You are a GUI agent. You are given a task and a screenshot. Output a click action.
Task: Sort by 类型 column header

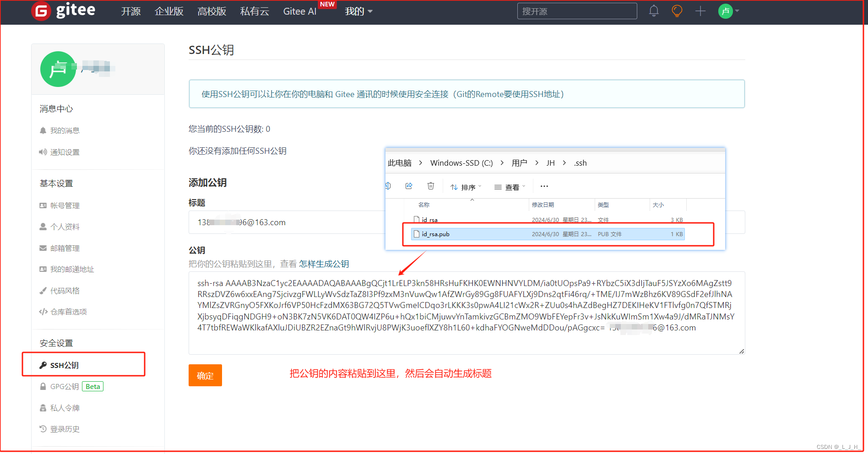point(603,205)
